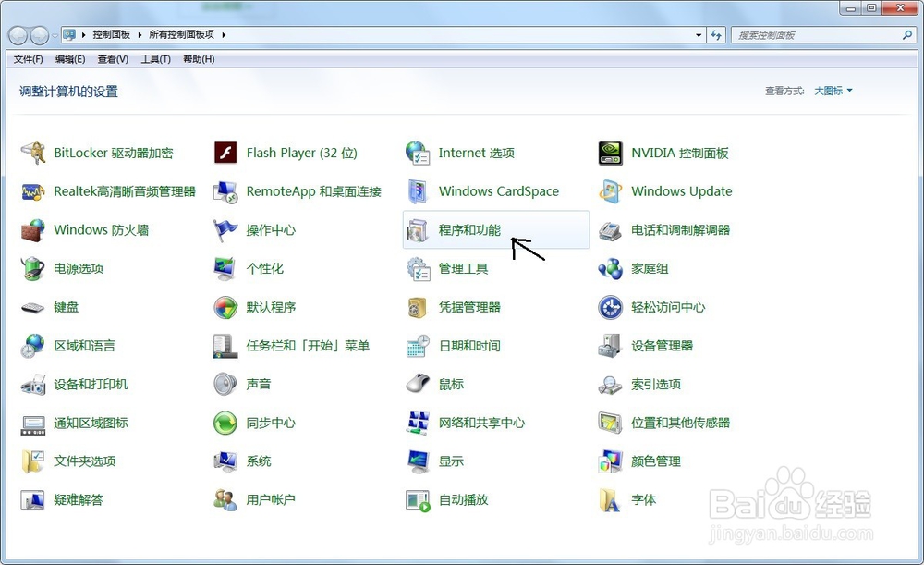Open the 操作中心 flag icon
This screenshot has width=924, height=565.
[x=225, y=230]
